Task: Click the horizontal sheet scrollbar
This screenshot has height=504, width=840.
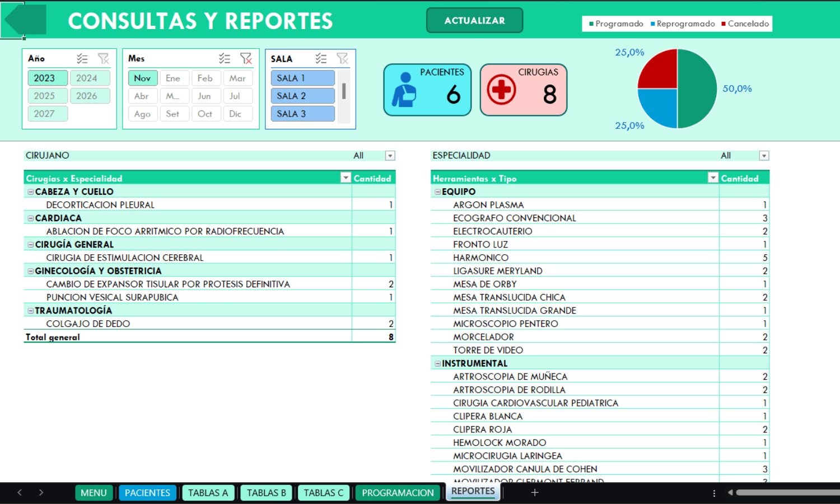Action: (x=787, y=493)
